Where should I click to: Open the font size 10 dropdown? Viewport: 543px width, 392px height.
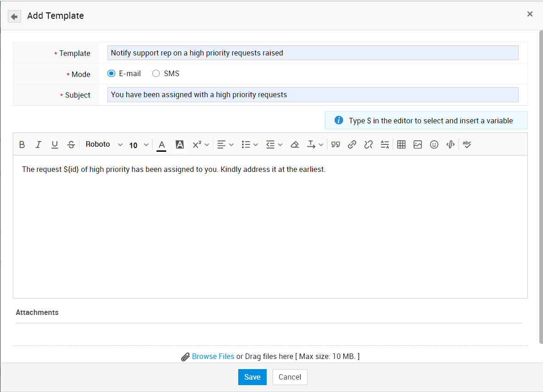(x=139, y=145)
